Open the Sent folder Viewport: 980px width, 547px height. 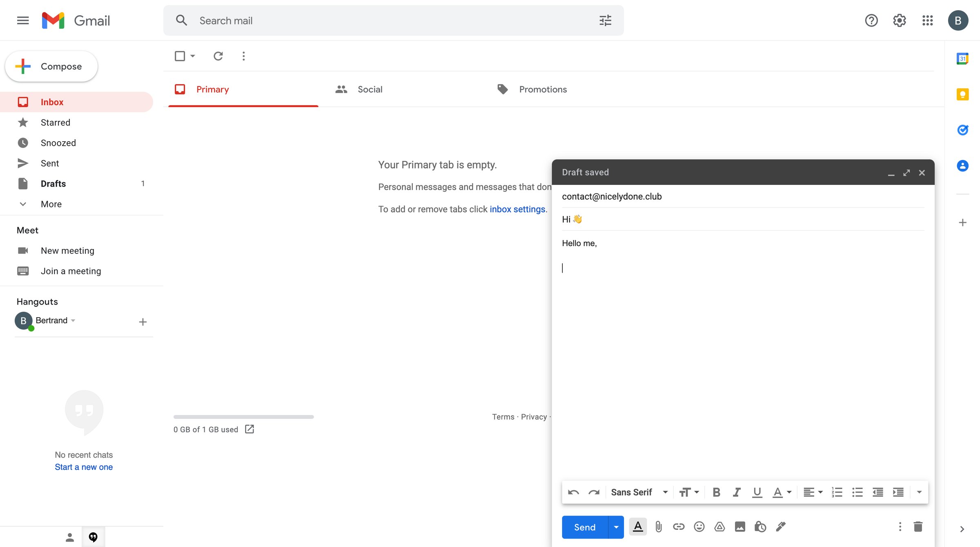point(50,163)
